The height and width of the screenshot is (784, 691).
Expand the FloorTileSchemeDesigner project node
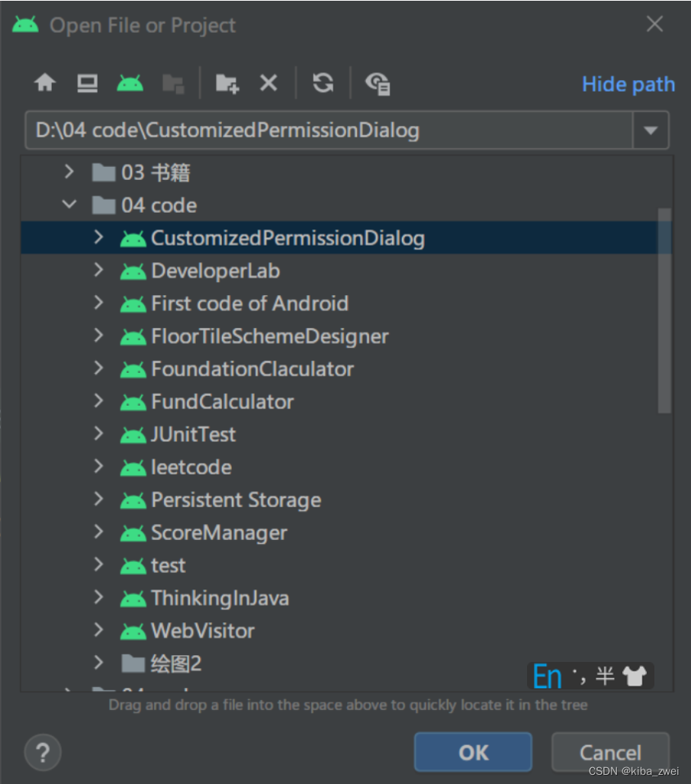98,336
